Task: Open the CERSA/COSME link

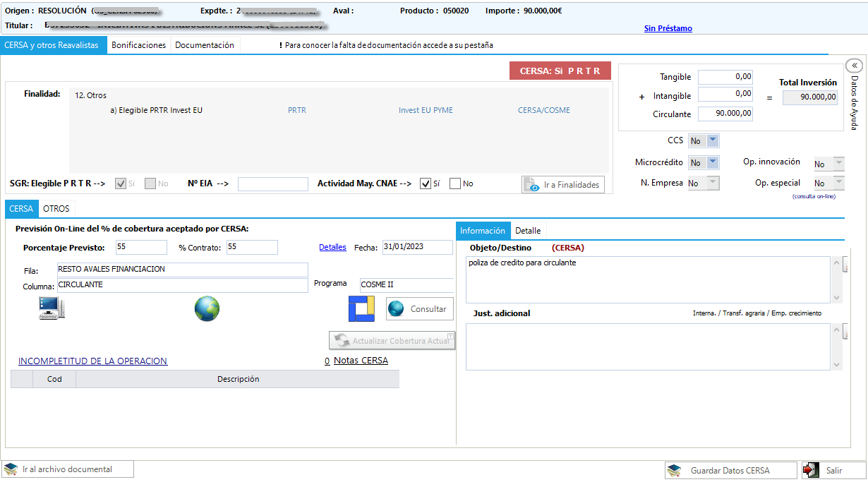Action: 544,110
